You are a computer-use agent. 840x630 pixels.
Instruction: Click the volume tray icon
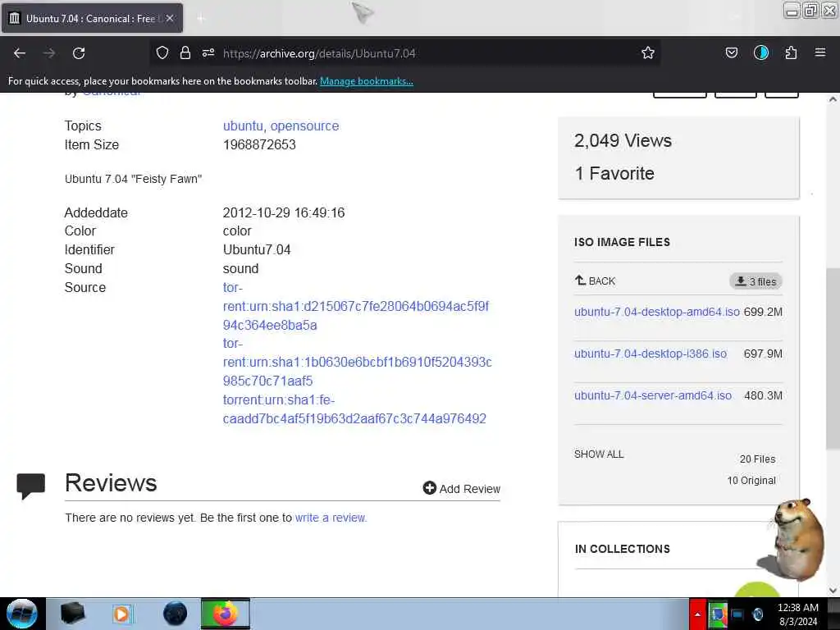pos(757,614)
